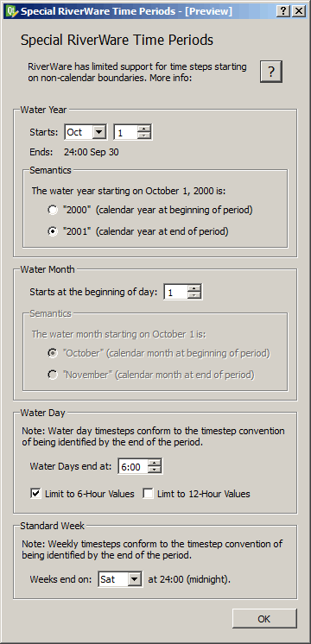Increase the Water Year start day spinner

point(144,129)
